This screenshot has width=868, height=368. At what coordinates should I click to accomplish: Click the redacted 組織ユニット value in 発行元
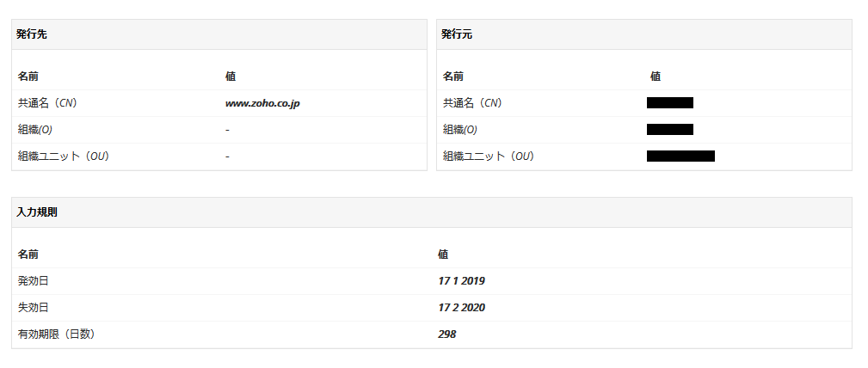[x=680, y=156]
